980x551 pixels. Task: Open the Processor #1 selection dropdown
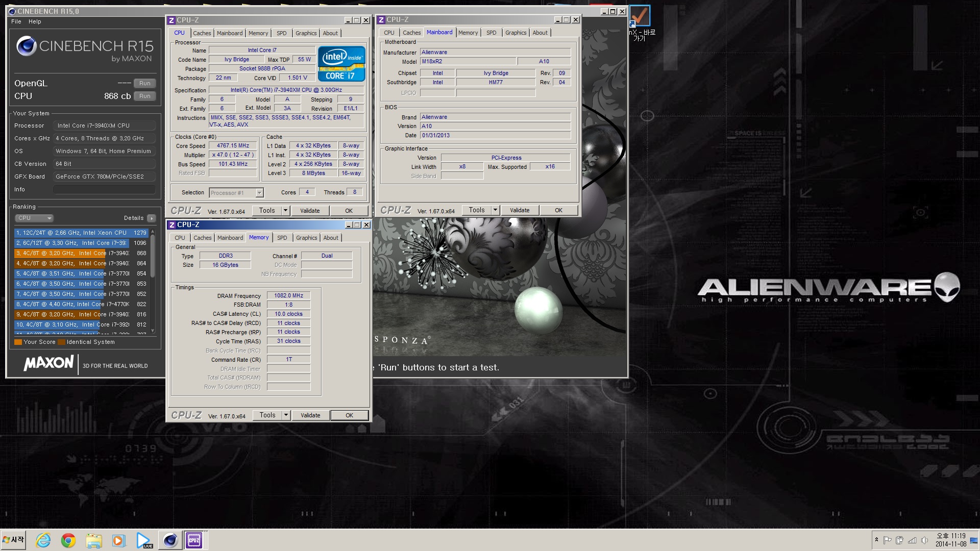pos(236,193)
